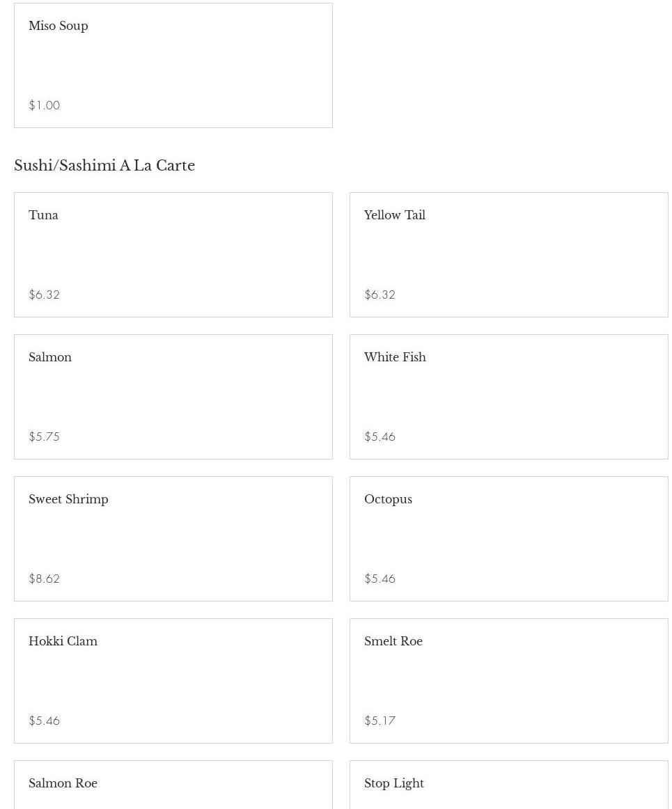Click the $1.00 price under Miso Soup

pyautogui.click(x=44, y=105)
